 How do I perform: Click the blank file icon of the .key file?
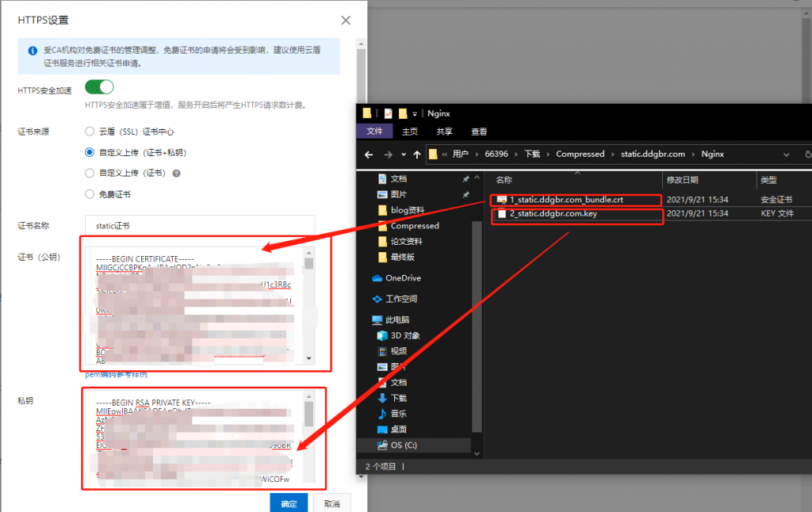501,213
